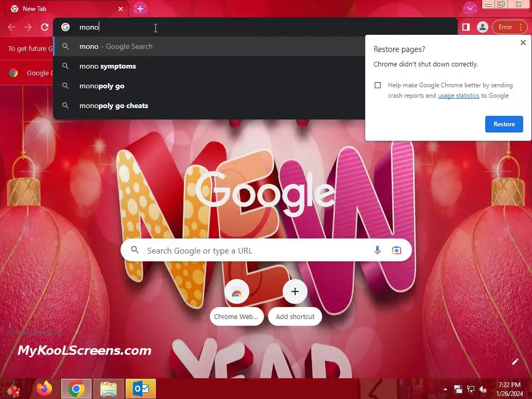
Task: Click the Action Center flag tray icon
Action: point(458,389)
